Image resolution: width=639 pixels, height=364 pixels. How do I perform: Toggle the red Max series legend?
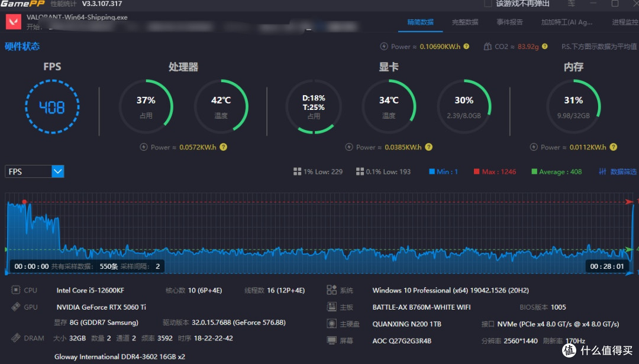pos(495,172)
